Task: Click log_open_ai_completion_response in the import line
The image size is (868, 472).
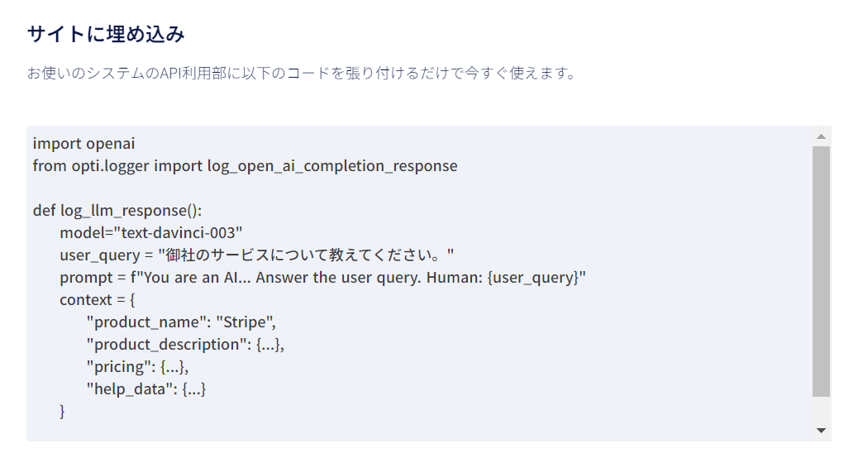Action: pyautogui.click(x=332, y=165)
